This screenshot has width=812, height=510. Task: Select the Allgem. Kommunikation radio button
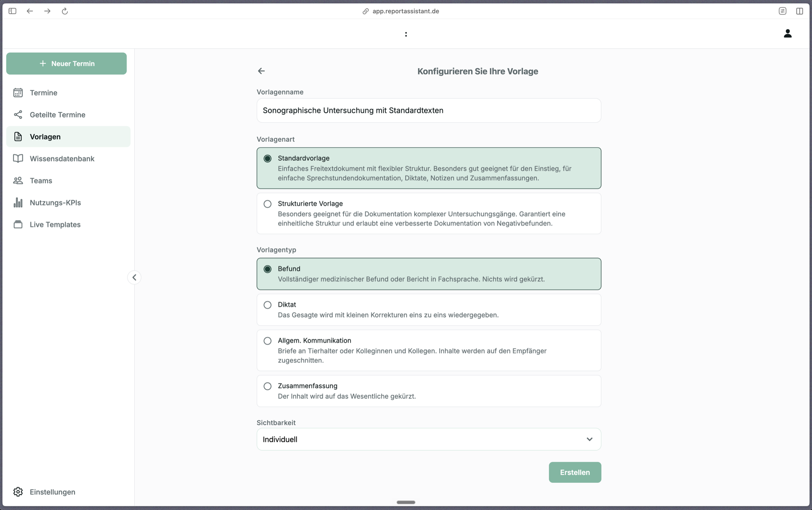(x=268, y=341)
